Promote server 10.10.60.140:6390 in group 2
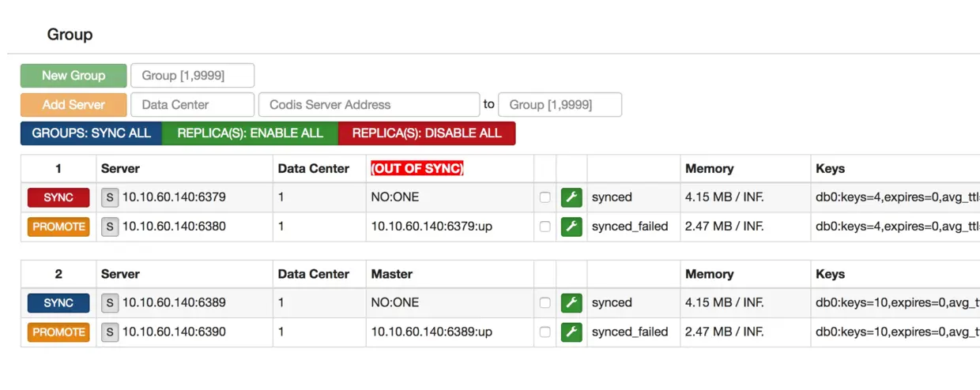 [x=58, y=332]
